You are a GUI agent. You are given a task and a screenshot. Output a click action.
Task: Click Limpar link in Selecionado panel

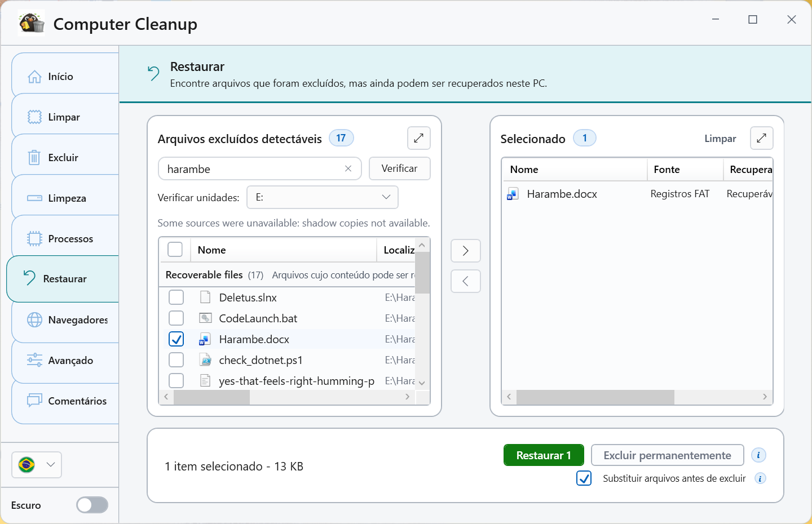pyautogui.click(x=720, y=139)
